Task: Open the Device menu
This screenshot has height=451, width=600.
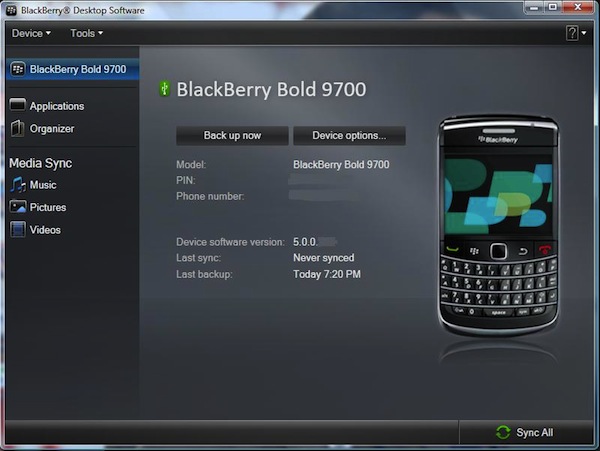Action: point(31,33)
